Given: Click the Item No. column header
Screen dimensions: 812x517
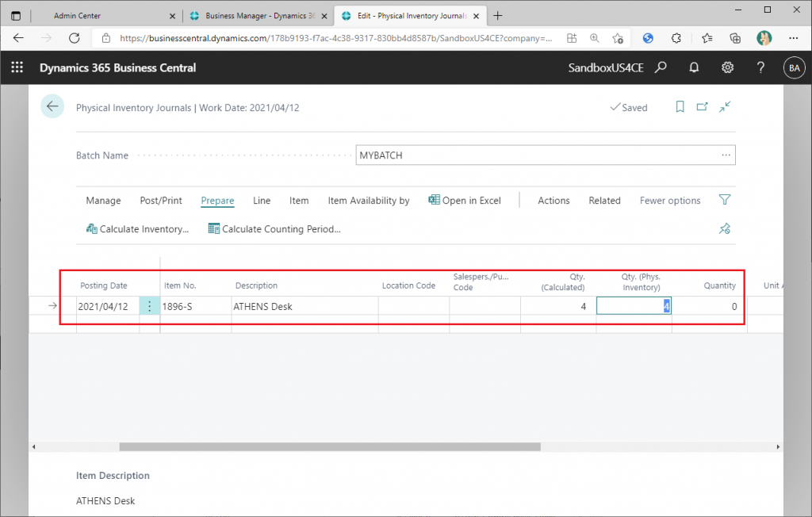Looking at the screenshot, I should tap(180, 285).
